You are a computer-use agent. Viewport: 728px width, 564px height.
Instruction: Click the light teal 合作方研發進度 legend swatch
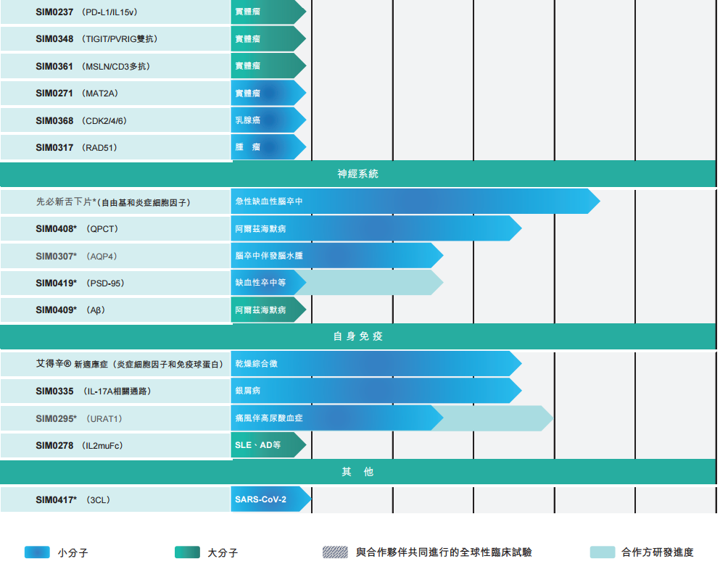pyautogui.click(x=603, y=552)
